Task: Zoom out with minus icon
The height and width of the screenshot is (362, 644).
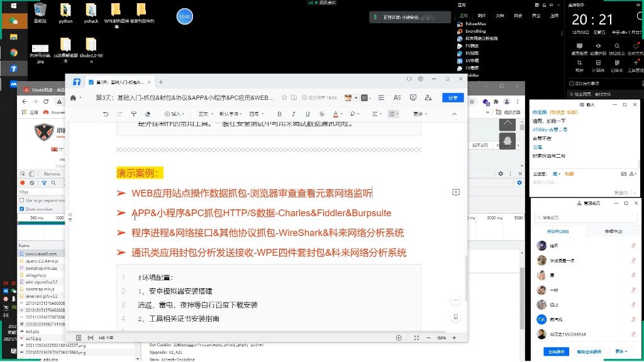Action: pyautogui.click(x=428, y=337)
